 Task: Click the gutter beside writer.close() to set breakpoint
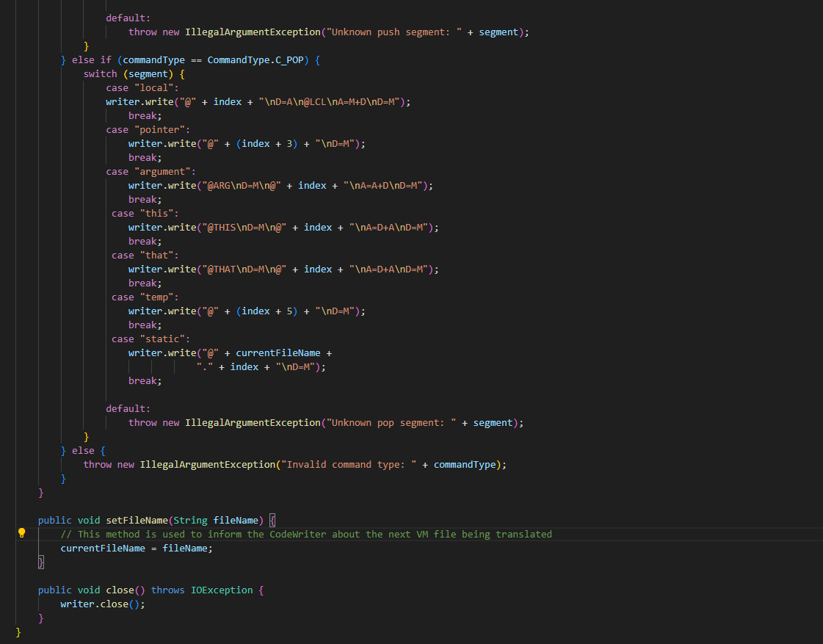[x=22, y=604]
